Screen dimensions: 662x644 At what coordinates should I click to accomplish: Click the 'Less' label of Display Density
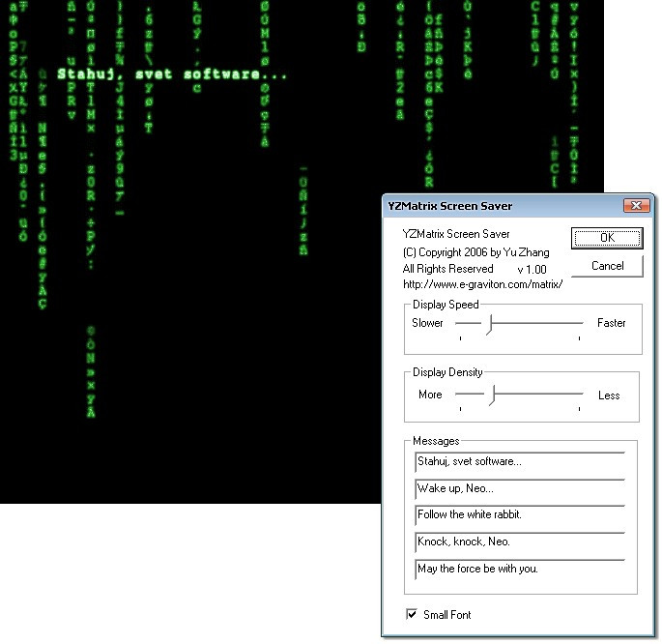pyautogui.click(x=609, y=395)
